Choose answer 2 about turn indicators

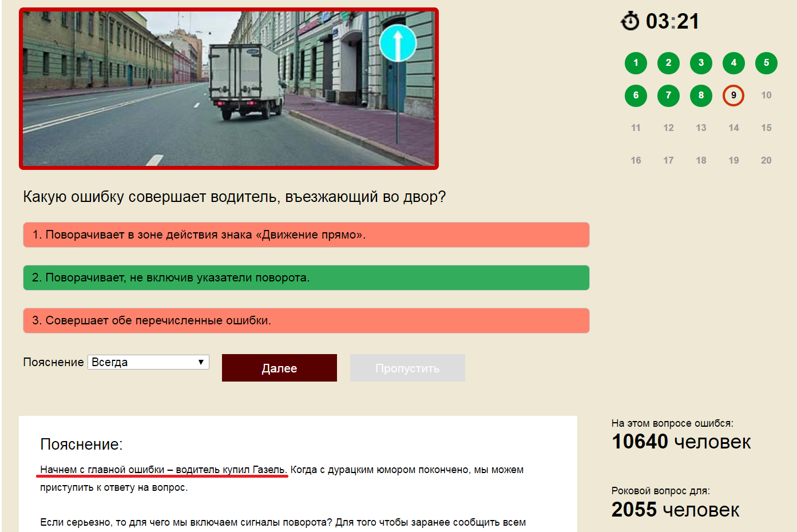(x=306, y=278)
